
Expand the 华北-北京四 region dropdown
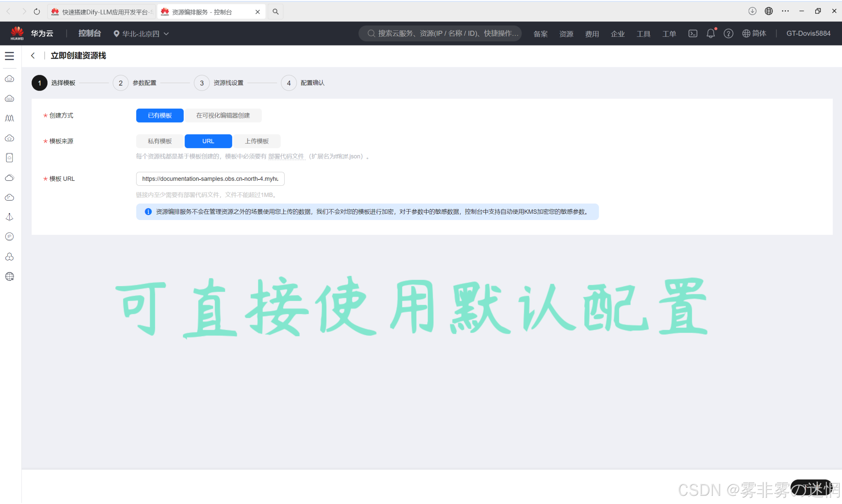(141, 34)
